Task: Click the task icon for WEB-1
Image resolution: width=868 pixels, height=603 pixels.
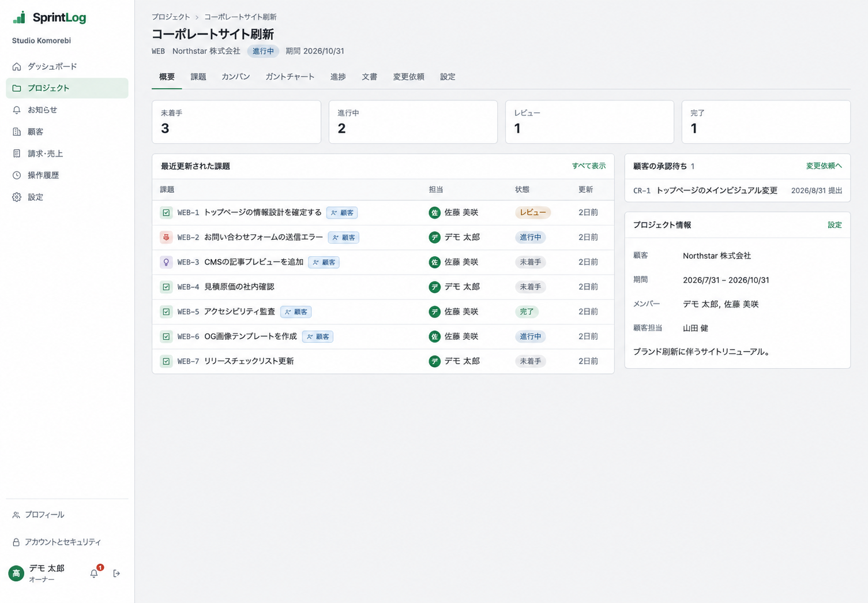Action: tap(166, 212)
